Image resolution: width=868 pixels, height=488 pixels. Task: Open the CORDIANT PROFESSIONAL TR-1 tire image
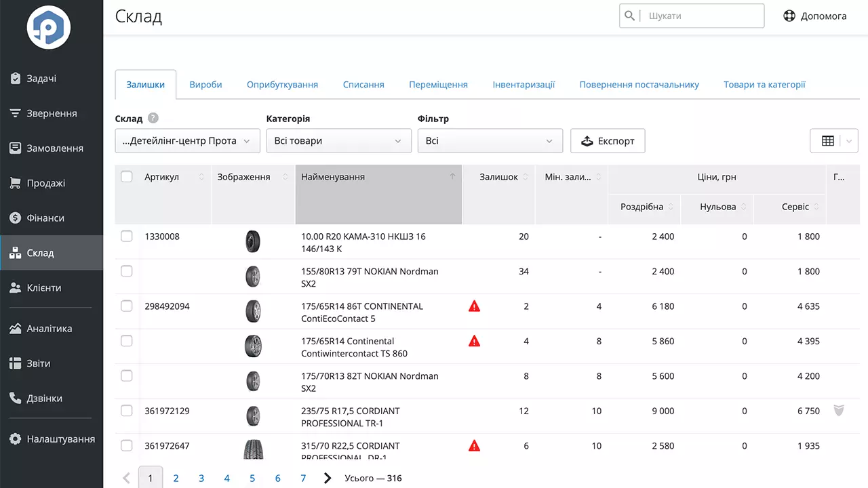253,415
